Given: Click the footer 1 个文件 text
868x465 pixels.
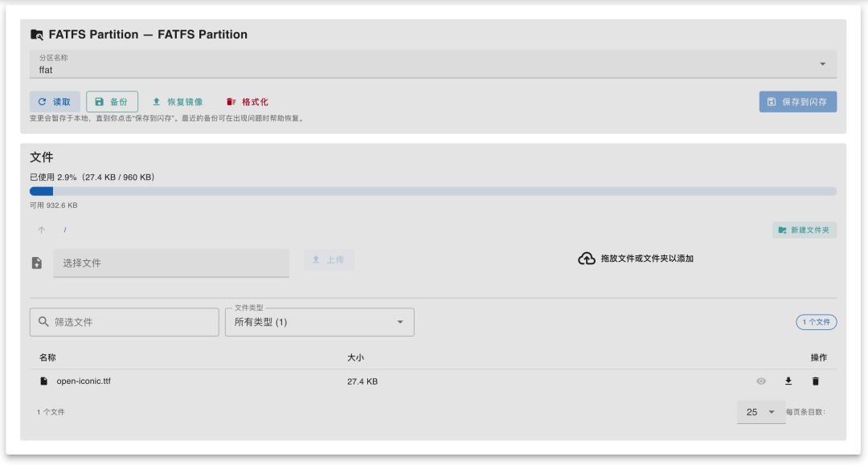Looking at the screenshot, I should pos(51,412).
